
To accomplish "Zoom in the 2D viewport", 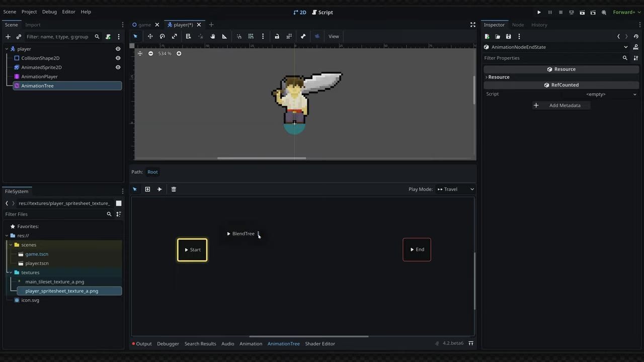I will 179,53.
